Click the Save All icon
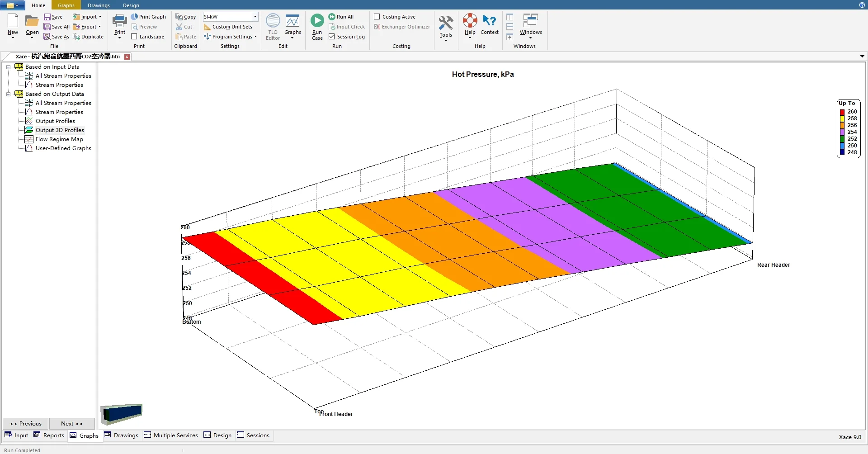 coord(47,27)
